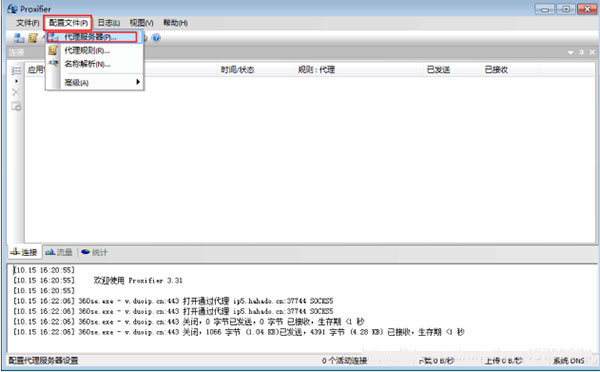The height and width of the screenshot is (372, 600).
Task: Open the 帮助(H) menu
Action: tap(175, 23)
